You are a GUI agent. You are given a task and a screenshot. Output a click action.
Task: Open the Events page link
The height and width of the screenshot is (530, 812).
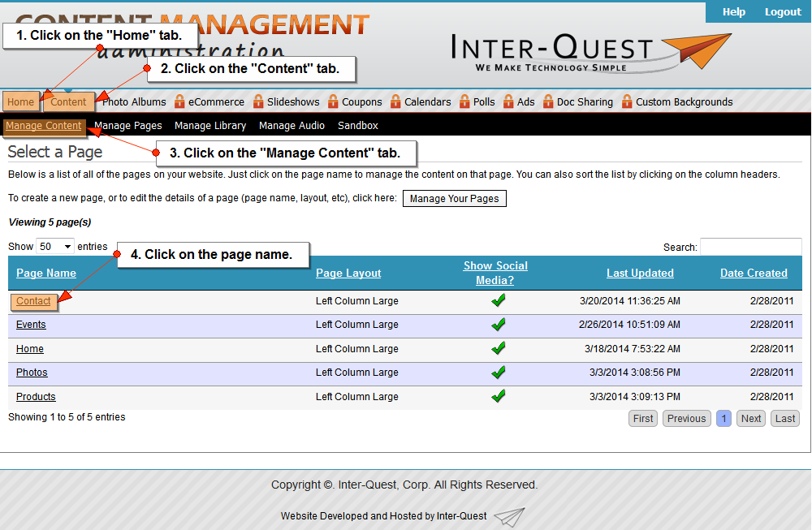click(31, 325)
